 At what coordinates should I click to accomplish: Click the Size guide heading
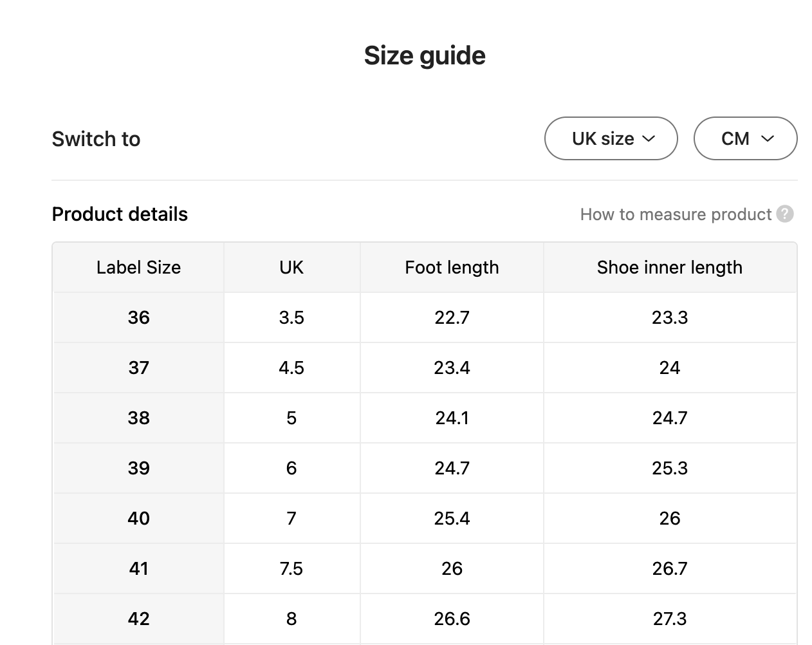click(425, 56)
